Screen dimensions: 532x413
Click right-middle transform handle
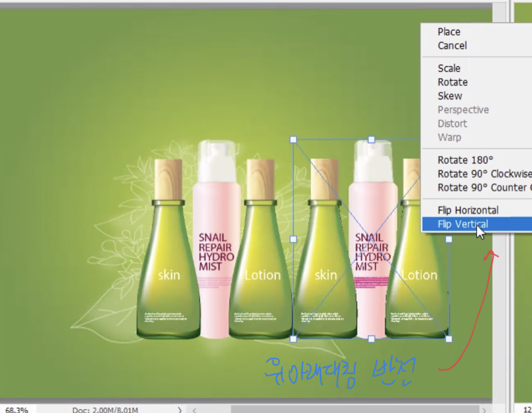click(449, 239)
